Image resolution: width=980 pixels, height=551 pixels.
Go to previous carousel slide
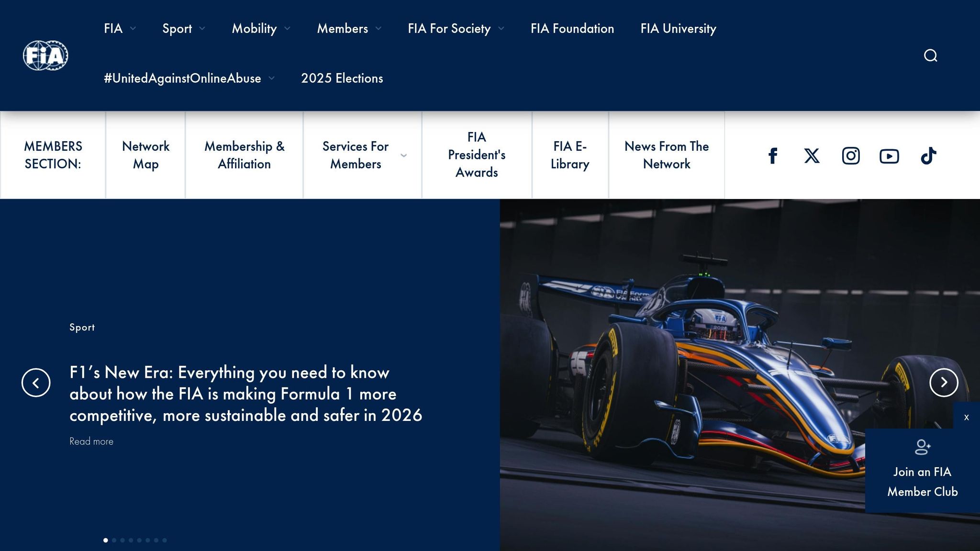coord(36,382)
